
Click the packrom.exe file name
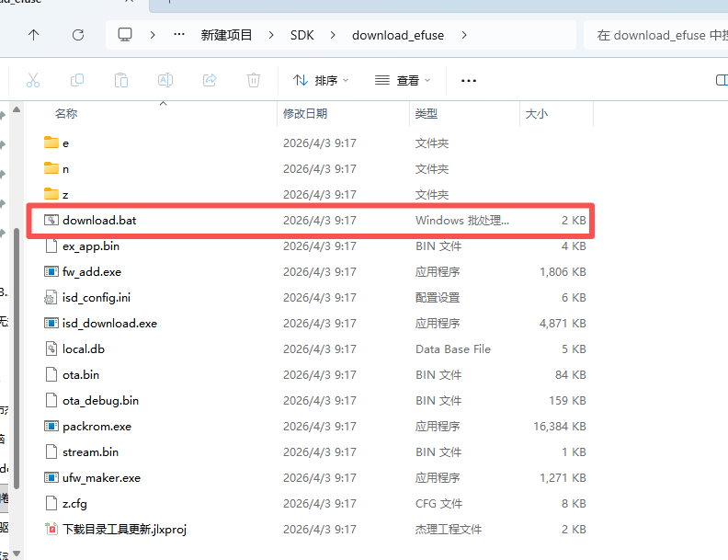pos(97,427)
